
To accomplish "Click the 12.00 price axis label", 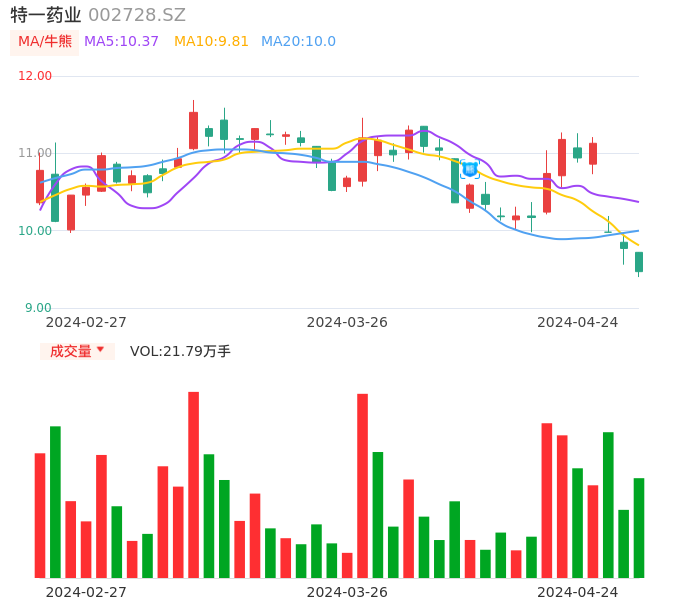I will click(x=35, y=76).
